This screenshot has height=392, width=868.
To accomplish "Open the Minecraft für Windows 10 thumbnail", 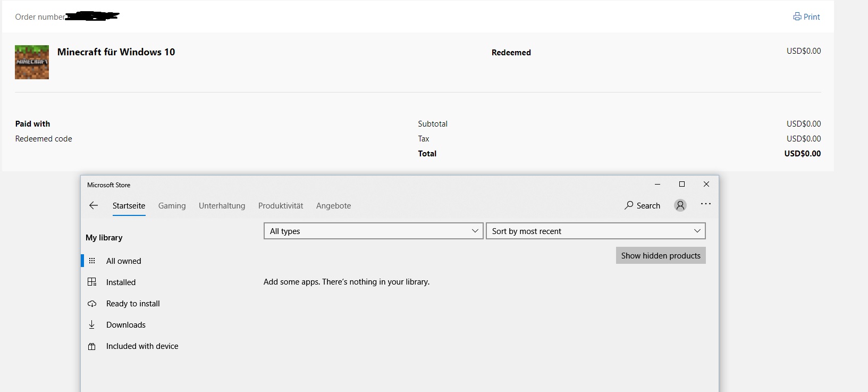I will click(32, 62).
